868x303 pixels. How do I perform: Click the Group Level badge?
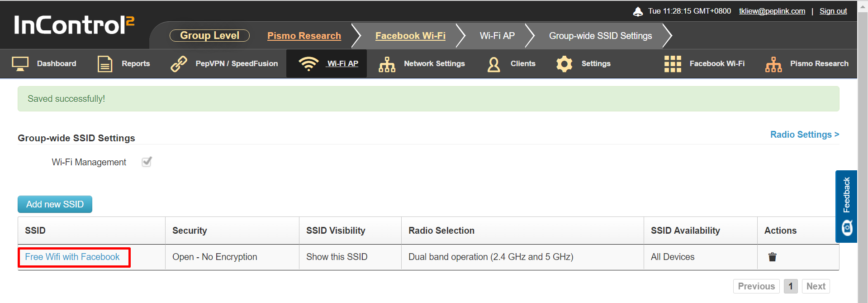209,35
